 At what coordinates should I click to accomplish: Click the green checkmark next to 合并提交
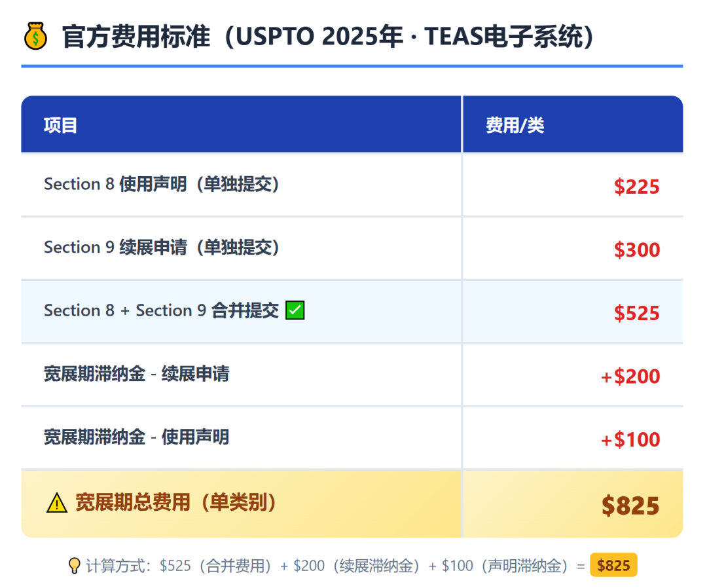295,310
